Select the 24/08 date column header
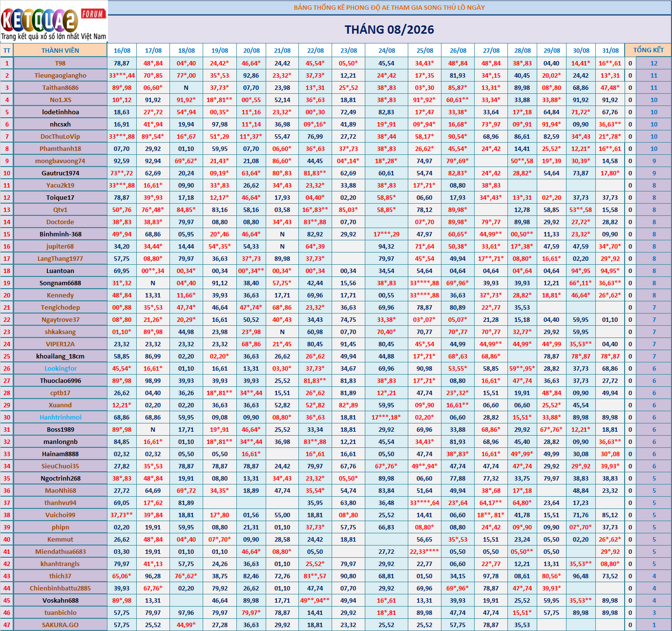 click(x=386, y=50)
